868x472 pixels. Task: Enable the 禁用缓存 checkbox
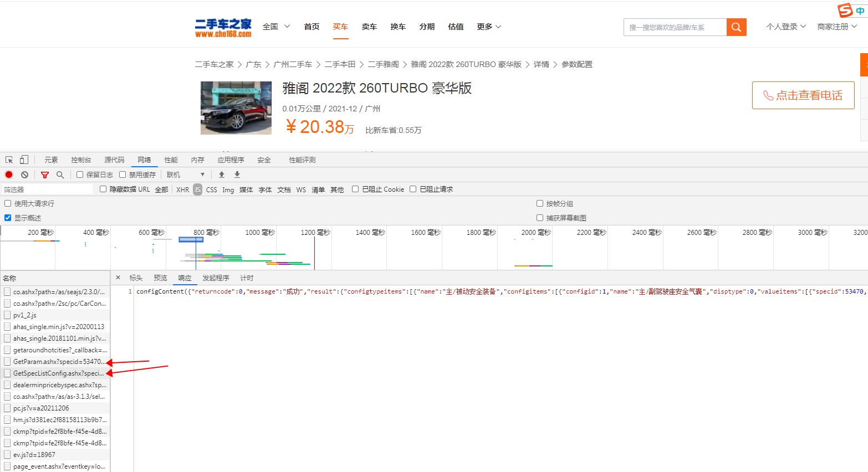[x=122, y=174]
